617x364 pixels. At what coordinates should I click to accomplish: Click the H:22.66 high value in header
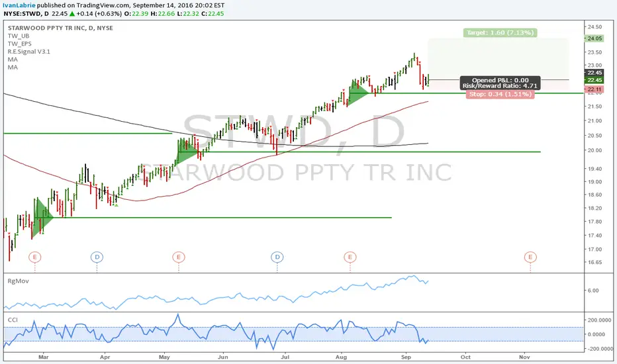162,14
